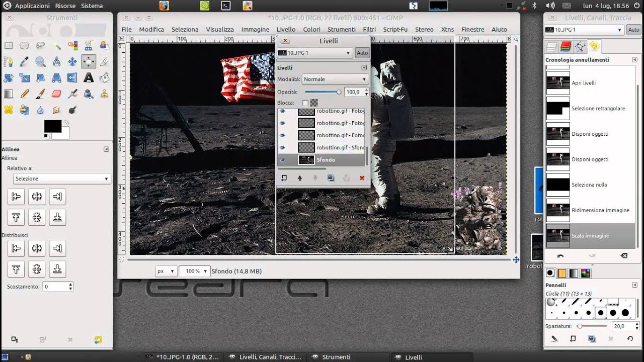Adjust the Opacità slider
644x362 pixels.
click(x=323, y=92)
